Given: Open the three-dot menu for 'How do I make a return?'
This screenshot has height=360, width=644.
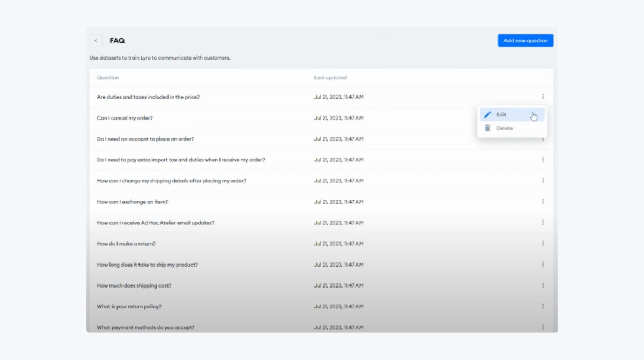Looking at the screenshot, I should click(543, 243).
